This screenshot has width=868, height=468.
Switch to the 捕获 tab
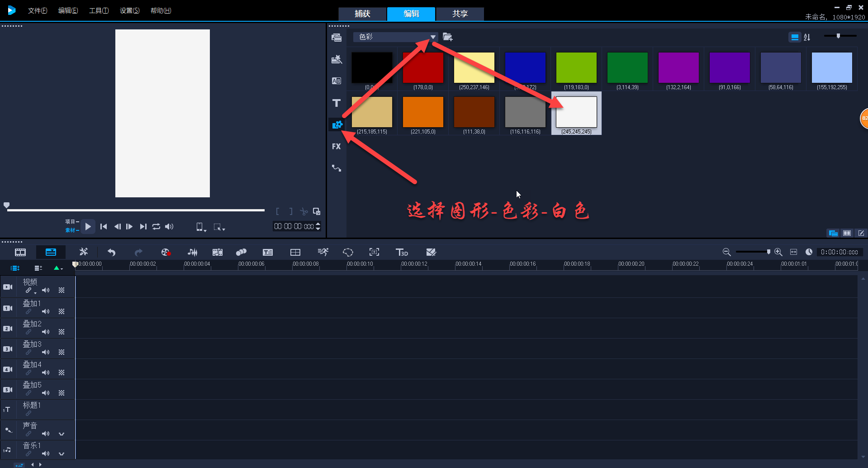point(362,14)
